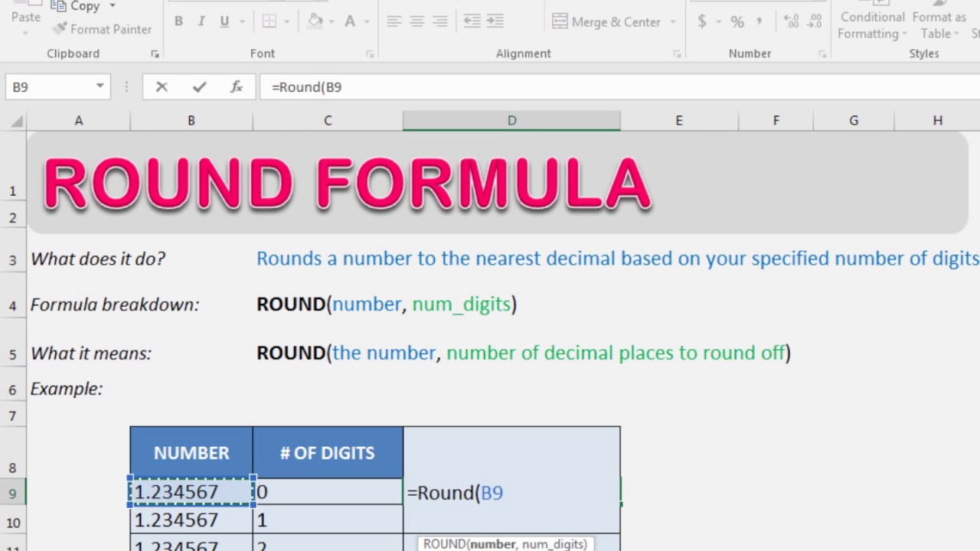Screen dimensions: 980x551
Task: Align text right
Action: [440, 21]
